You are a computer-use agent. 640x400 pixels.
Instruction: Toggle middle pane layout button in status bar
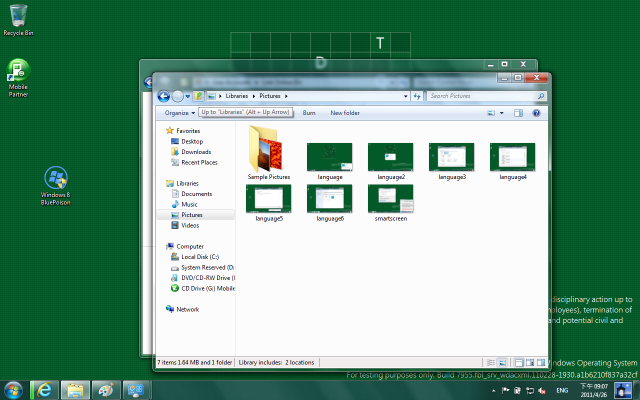530,362
